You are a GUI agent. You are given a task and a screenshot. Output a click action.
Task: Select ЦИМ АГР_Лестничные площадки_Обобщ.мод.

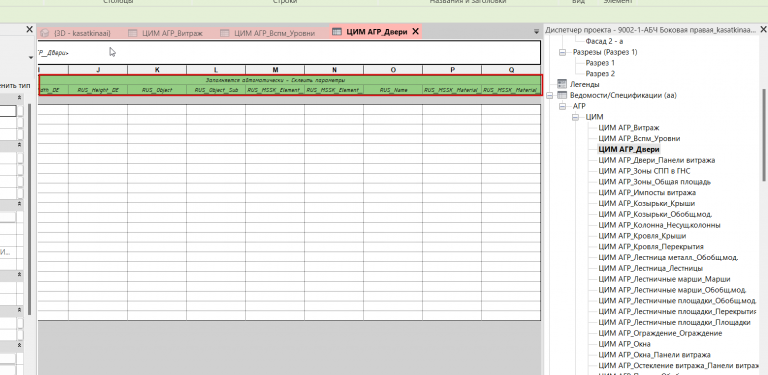coord(677,301)
